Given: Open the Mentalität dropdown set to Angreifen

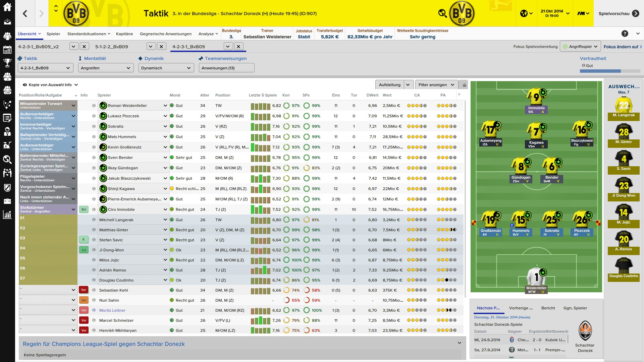Looking at the screenshot, I should (x=106, y=68).
